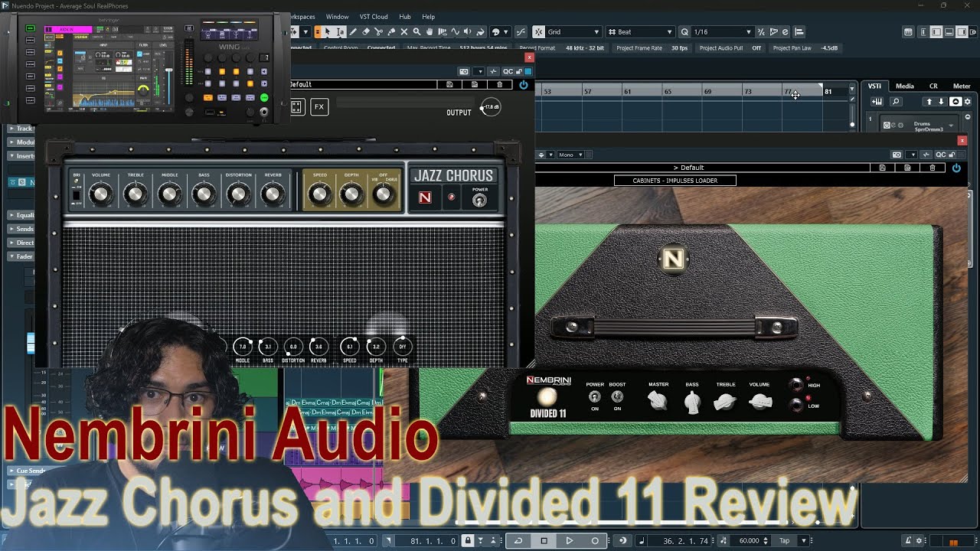Click the grid layout icon beside FX
This screenshot has width=980, height=551.
click(296, 107)
